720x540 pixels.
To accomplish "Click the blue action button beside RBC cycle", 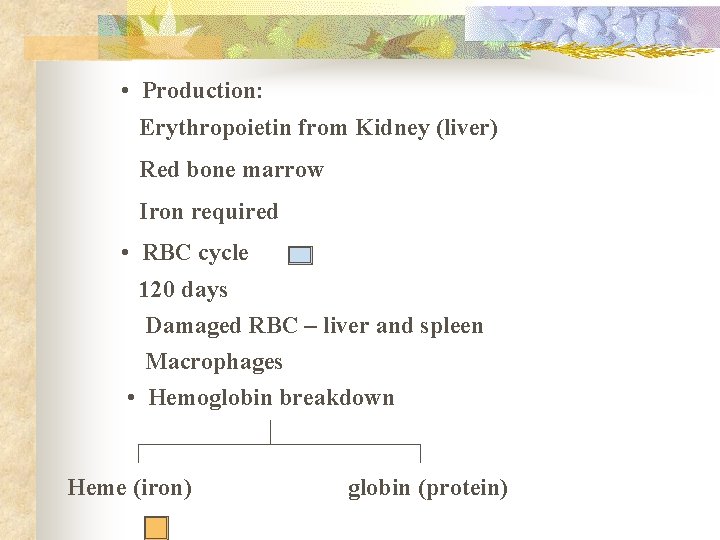I will click(x=300, y=255).
